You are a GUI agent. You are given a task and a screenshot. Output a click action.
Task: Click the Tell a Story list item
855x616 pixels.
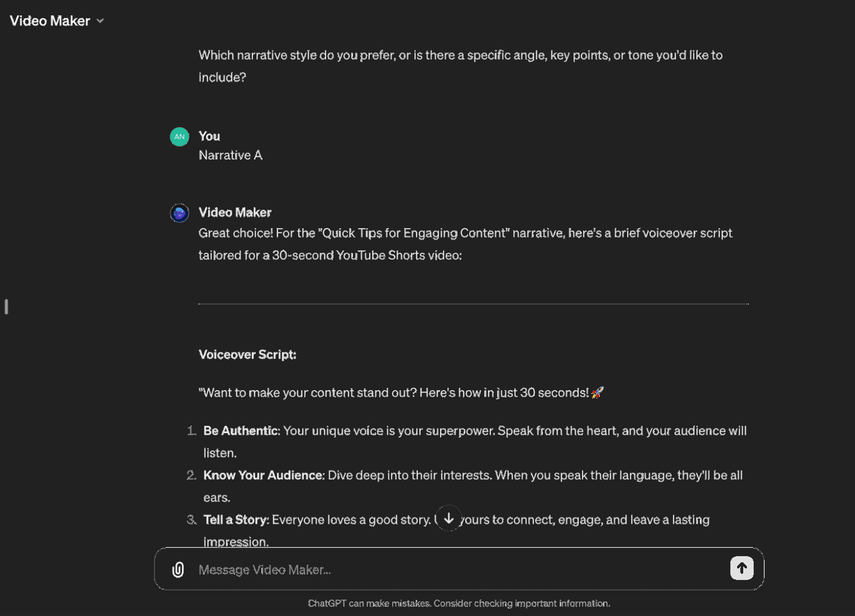pyautogui.click(x=236, y=520)
